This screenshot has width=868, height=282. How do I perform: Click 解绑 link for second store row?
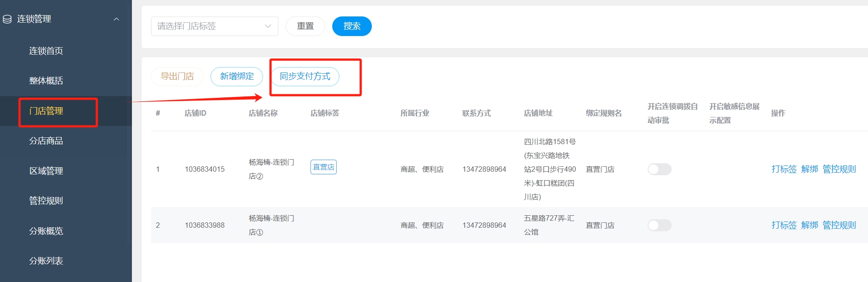pyautogui.click(x=809, y=225)
